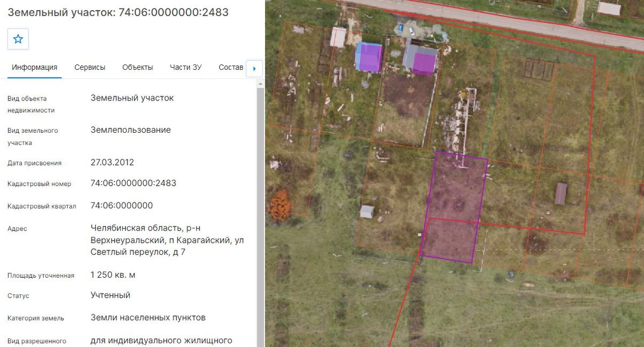The width and height of the screenshot is (644, 347).
Task: Select the status value Учтенный
Action: (111, 295)
